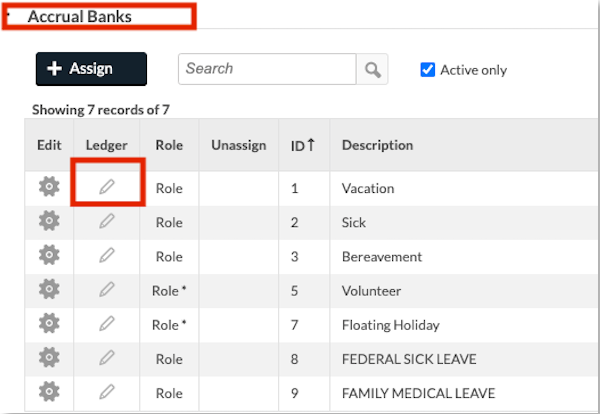Collapse the Accrual Banks section header
This screenshot has height=414, width=600.
(x=80, y=16)
